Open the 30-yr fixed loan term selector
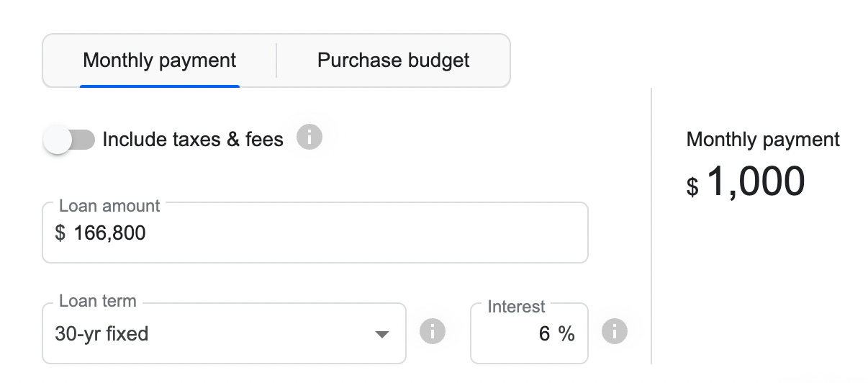The height and width of the screenshot is (383, 868). pyautogui.click(x=224, y=333)
